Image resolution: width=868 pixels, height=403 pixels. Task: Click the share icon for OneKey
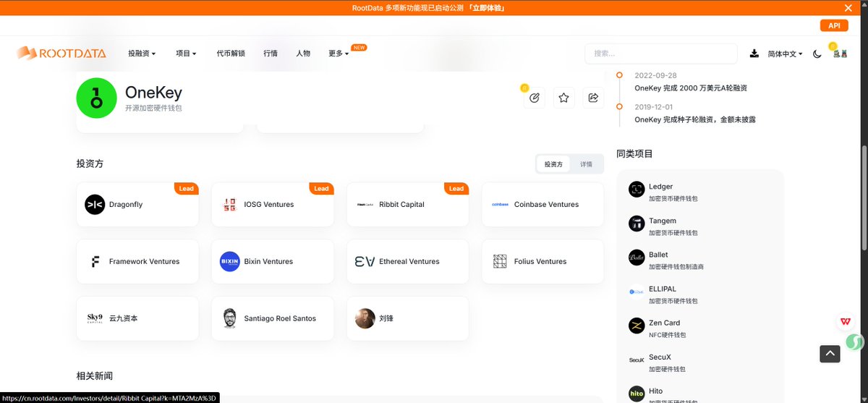594,98
